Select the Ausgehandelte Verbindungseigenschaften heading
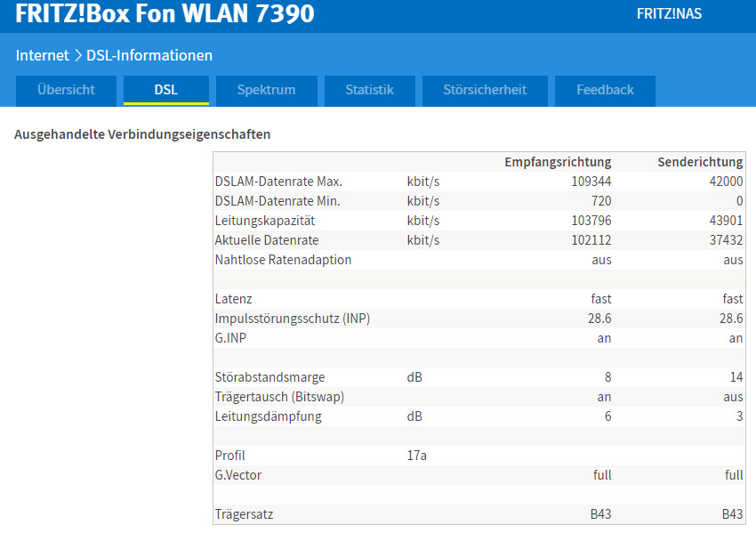 (x=142, y=134)
